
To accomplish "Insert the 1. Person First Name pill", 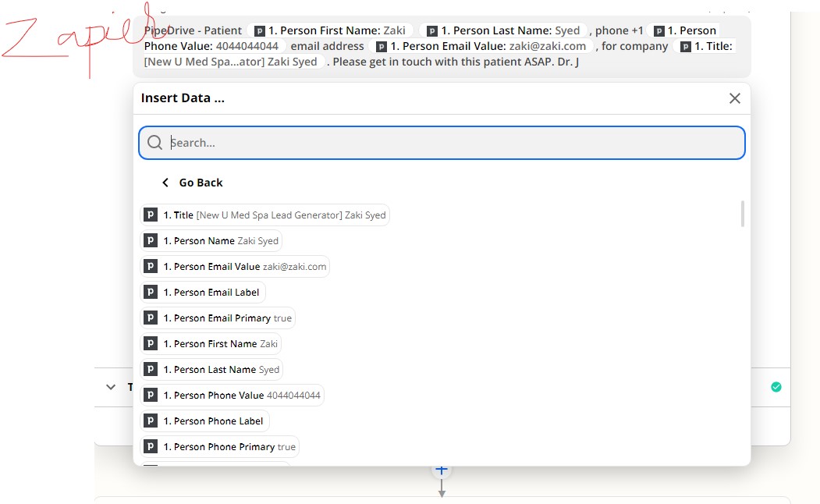I will (x=211, y=343).
